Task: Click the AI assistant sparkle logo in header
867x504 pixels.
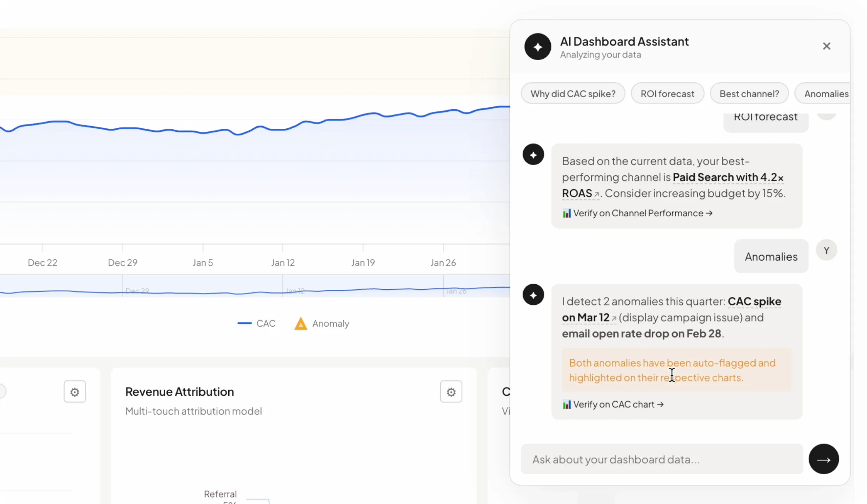Action: pos(537,47)
